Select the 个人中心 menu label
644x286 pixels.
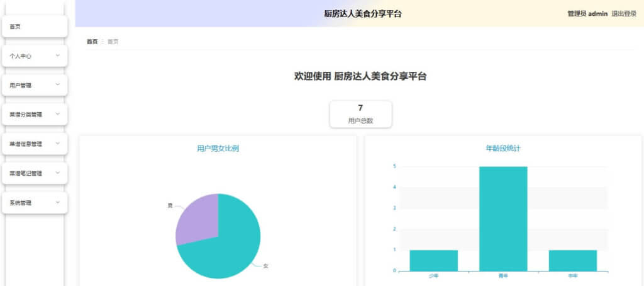(x=21, y=56)
